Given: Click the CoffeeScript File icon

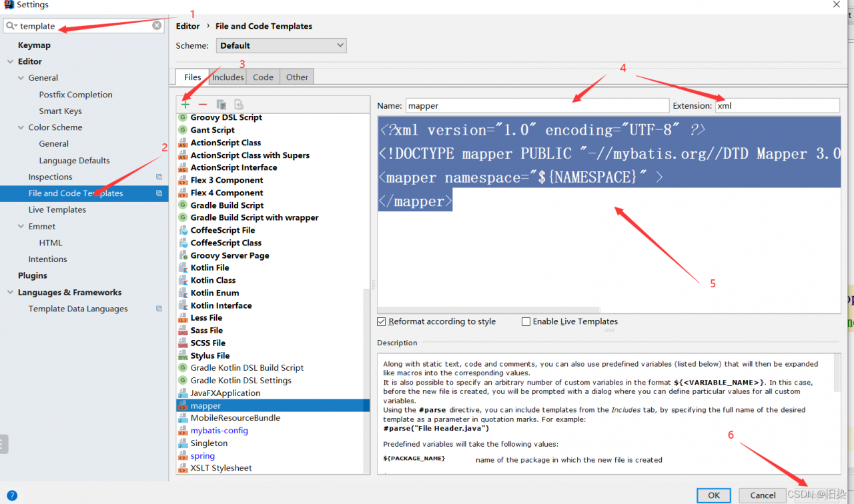Looking at the screenshot, I should point(183,230).
